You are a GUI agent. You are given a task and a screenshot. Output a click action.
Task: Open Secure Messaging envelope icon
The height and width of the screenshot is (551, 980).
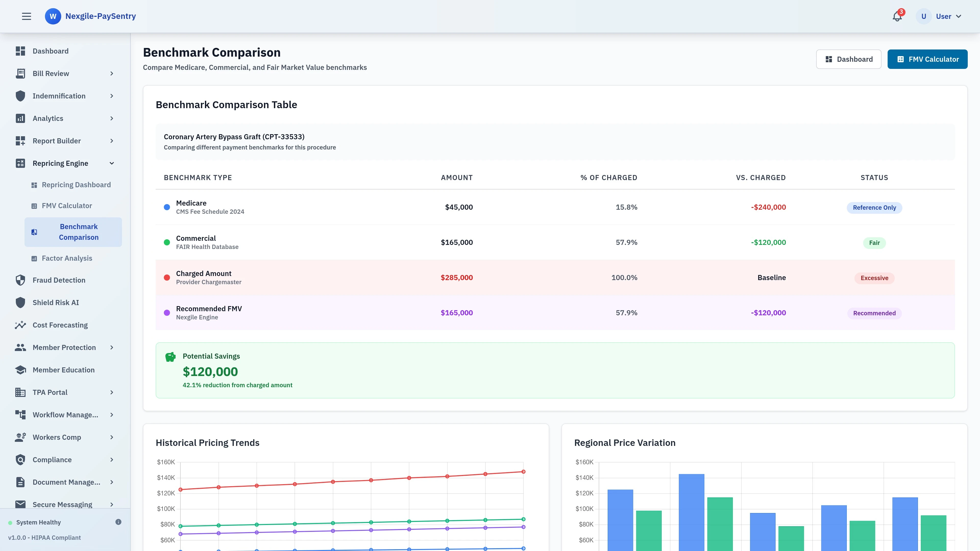20,504
